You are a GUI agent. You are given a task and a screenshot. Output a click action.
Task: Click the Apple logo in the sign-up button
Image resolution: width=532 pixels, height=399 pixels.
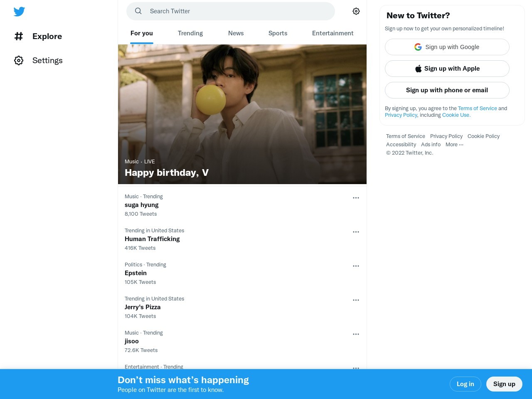click(419, 69)
